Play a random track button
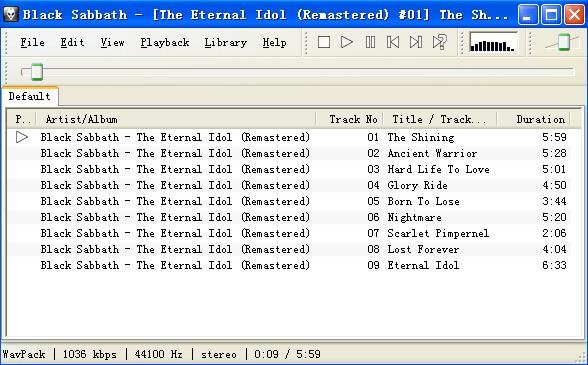Image resolution: width=588 pixels, height=365 pixels. click(440, 42)
